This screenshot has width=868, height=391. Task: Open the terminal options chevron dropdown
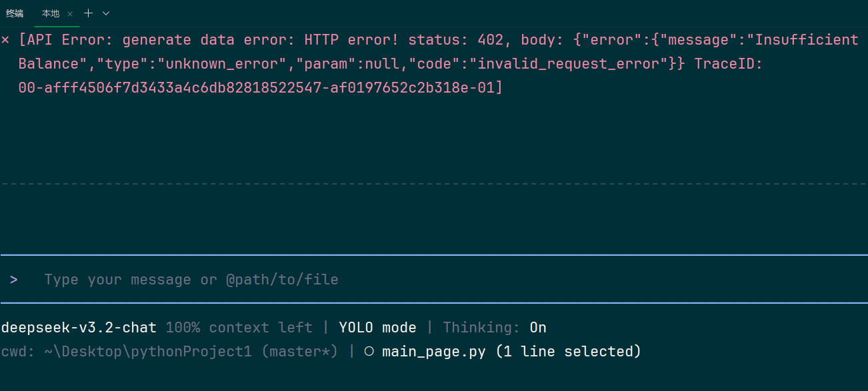(106, 13)
